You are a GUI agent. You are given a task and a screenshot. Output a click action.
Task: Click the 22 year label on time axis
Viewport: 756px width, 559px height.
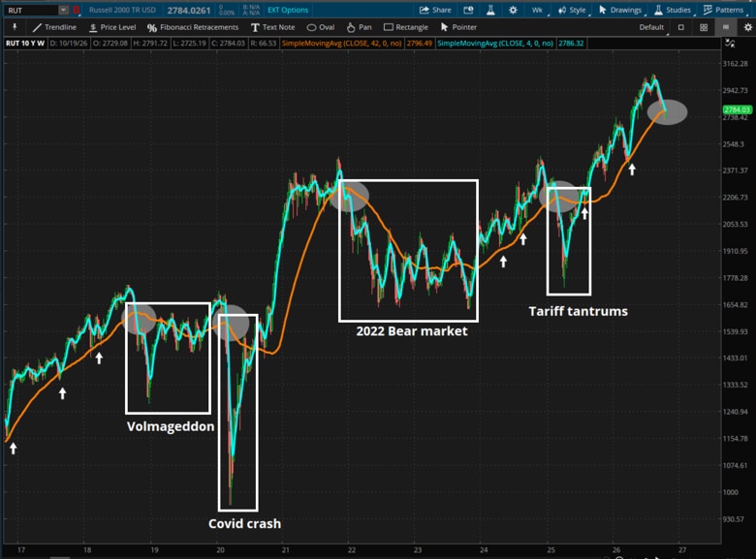[352, 550]
